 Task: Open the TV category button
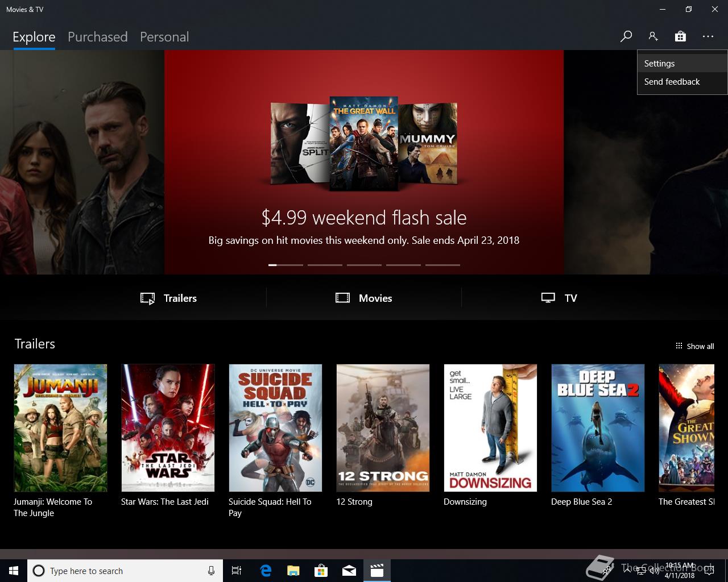tap(559, 298)
